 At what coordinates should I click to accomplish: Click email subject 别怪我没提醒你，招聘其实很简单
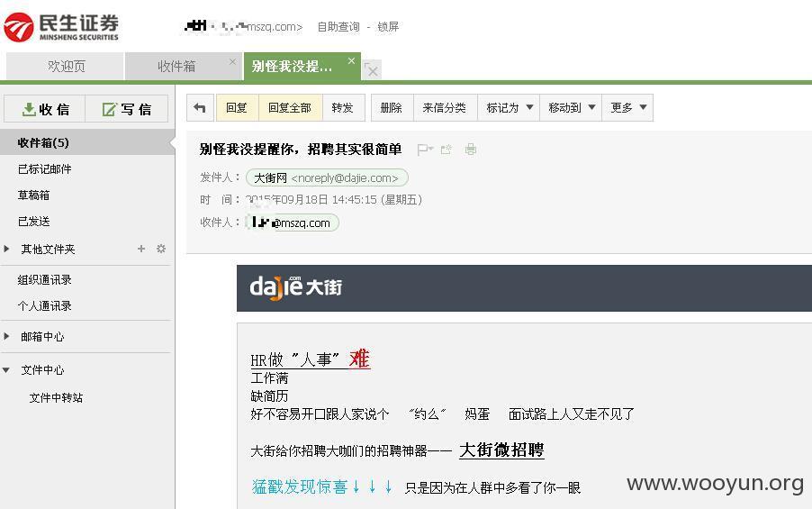point(301,150)
